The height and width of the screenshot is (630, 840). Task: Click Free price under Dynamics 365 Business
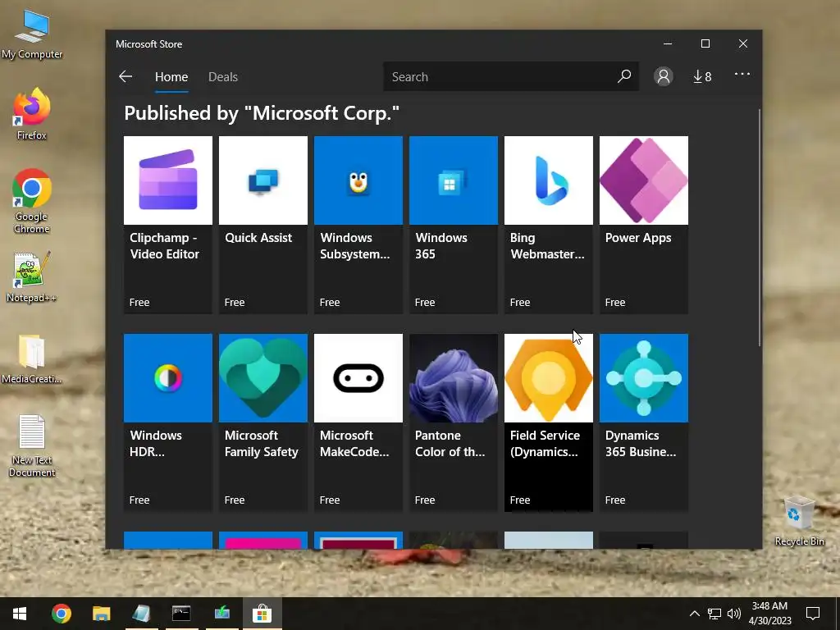(x=615, y=500)
